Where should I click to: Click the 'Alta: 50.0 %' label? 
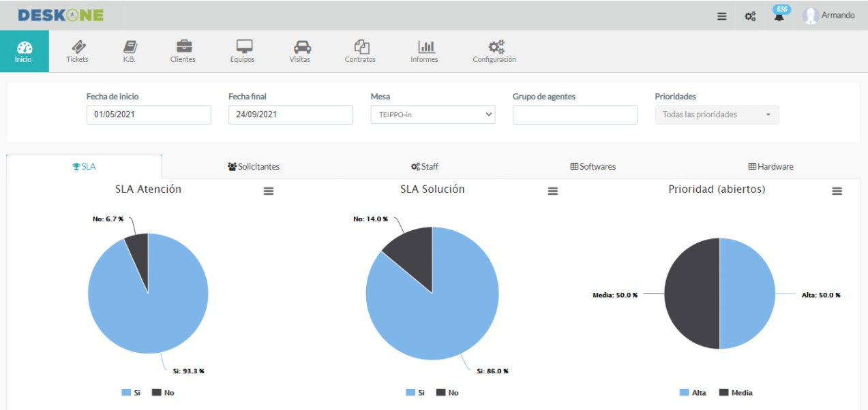pos(821,295)
